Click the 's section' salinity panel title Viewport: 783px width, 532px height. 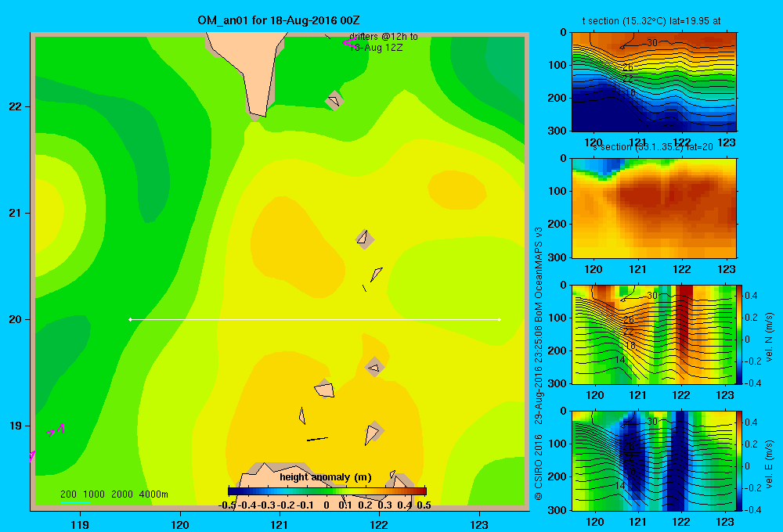click(652, 147)
